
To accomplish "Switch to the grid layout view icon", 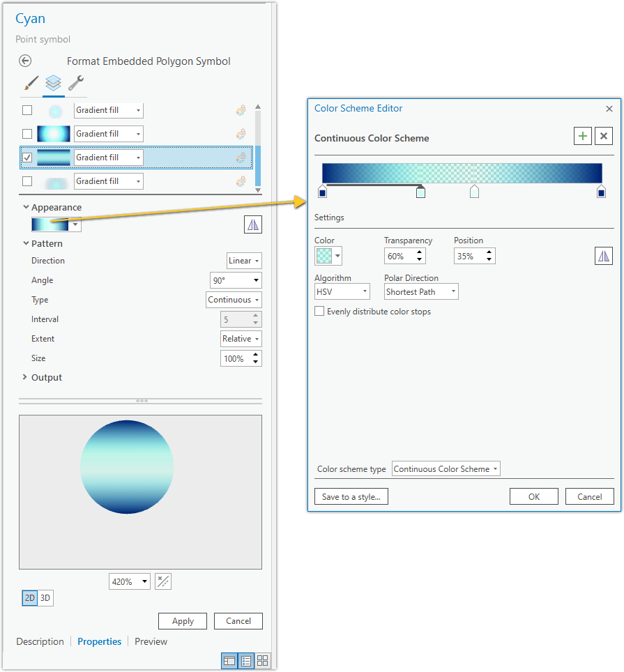I will click(262, 661).
